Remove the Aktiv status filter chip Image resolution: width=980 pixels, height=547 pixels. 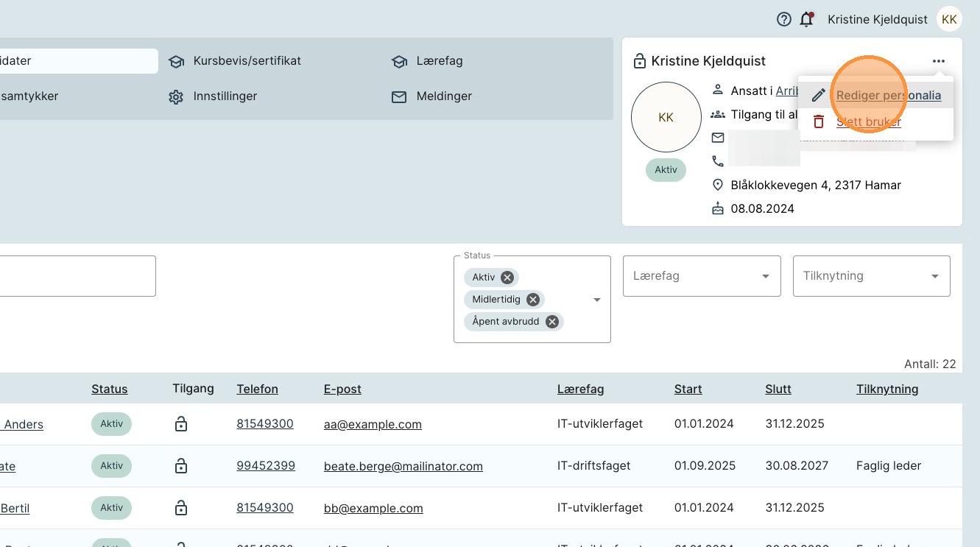[507, 278]
